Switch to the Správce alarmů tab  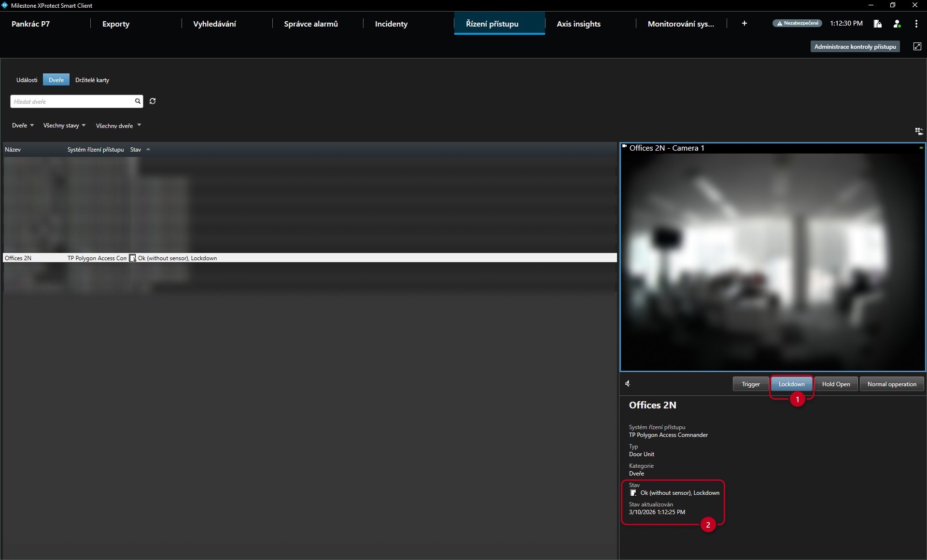point(311,24)
